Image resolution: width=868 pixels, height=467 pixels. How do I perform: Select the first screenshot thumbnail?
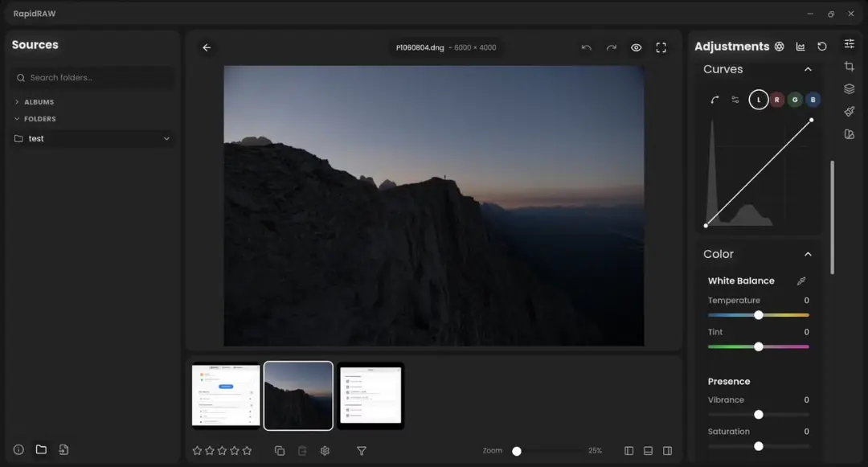coord(226,395)
